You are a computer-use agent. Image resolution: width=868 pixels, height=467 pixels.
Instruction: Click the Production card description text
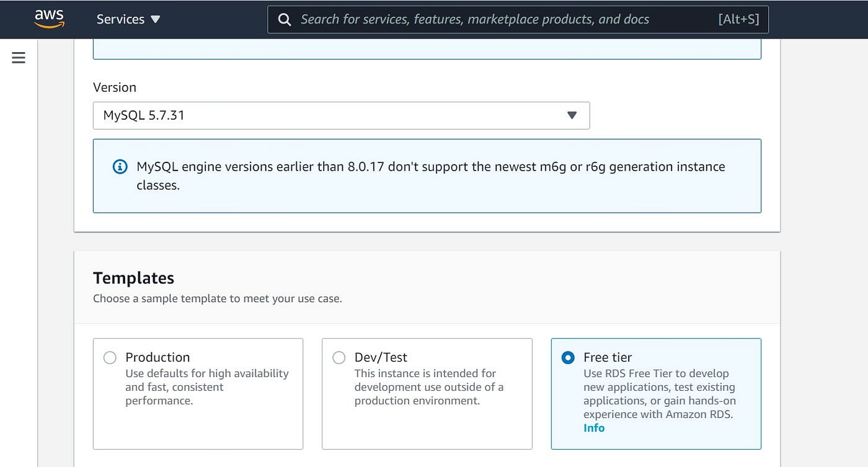click(x=207, y=387)
